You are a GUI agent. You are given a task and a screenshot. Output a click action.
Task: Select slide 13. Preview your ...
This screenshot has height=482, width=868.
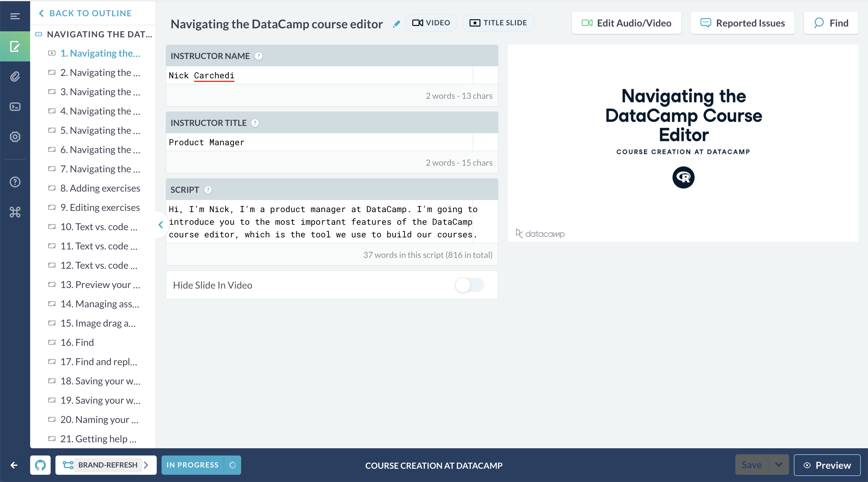(100, 284)
